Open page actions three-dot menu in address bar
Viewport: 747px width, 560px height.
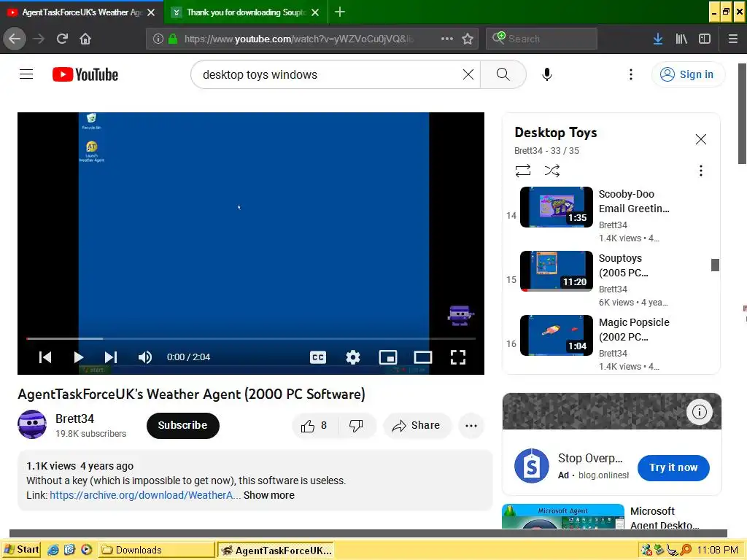[447, 39]
